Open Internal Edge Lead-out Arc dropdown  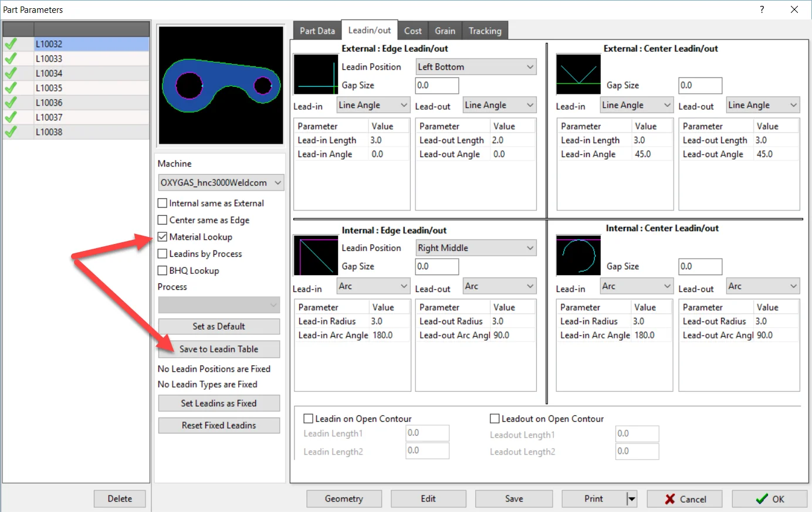coord(499,286)
